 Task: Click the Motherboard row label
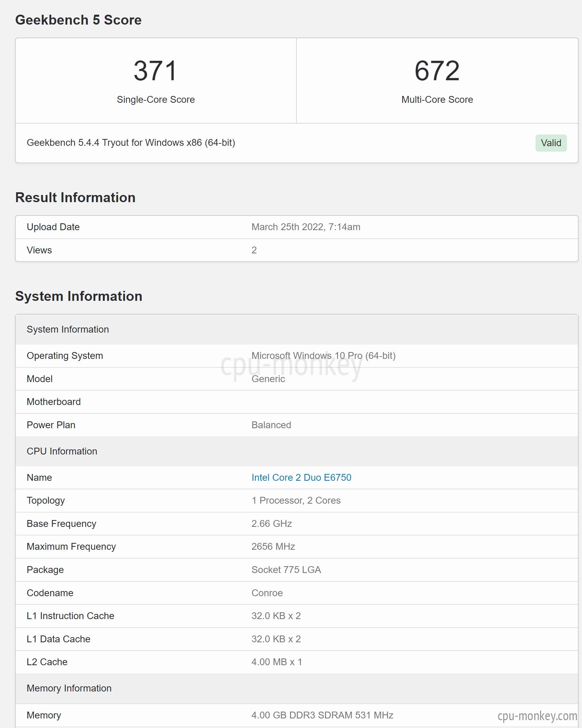point(54,402)
